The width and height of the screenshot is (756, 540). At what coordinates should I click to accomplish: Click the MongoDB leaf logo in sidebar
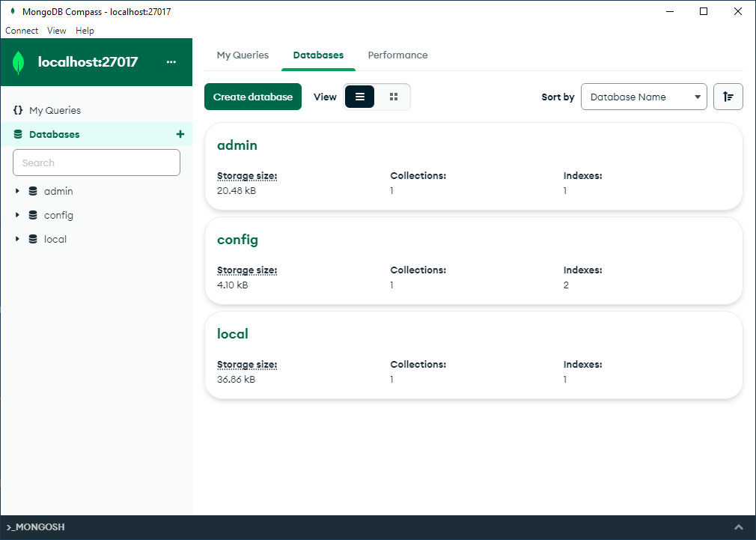point(19,62)
